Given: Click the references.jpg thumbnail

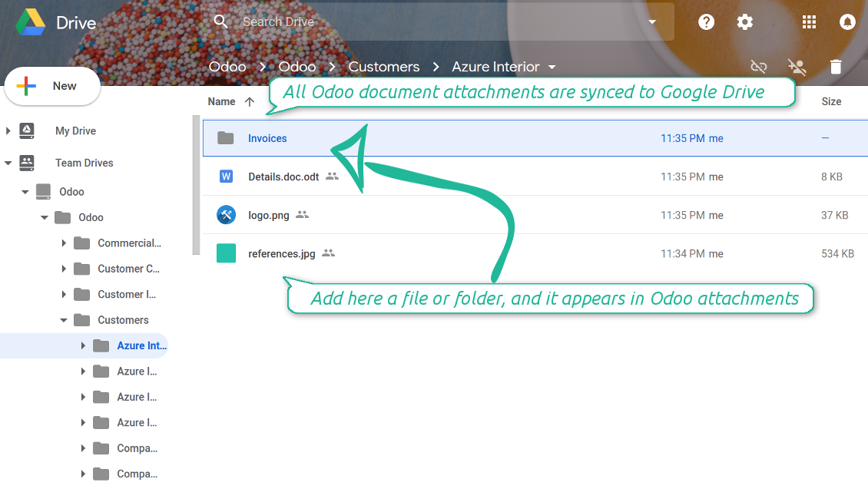Looking at the screenshot, I should [226, 253].
